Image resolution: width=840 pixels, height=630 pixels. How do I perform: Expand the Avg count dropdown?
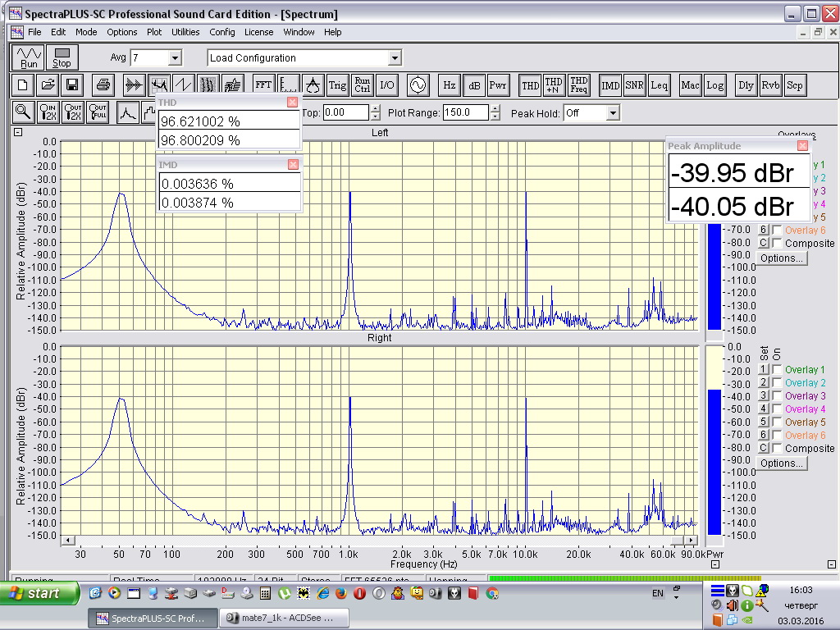tap(174, 58)
